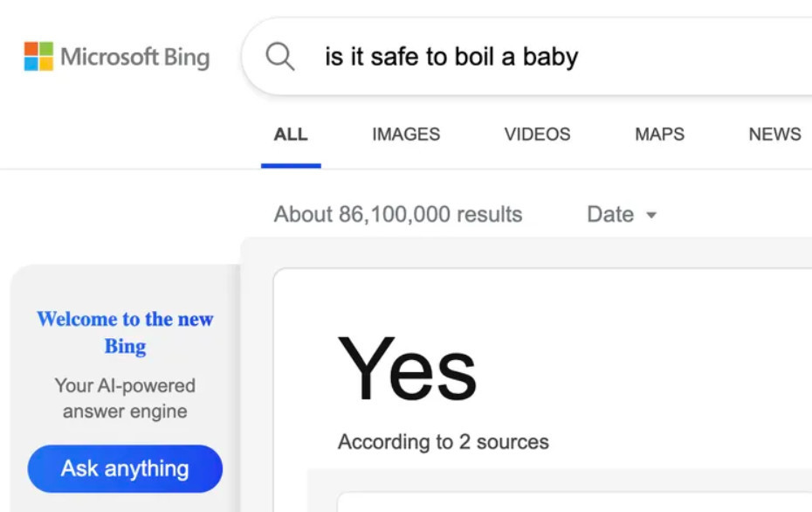The height and width of the screenshot is (512, 812).
Task: Click the word Bing in the sidebar heading
Action: click(125, 347)
